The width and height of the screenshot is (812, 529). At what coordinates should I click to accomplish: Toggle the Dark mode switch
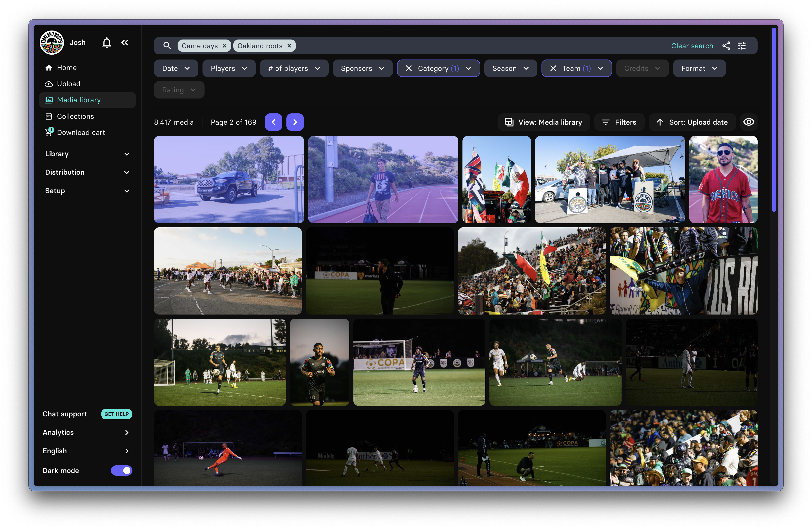tap(121, 470)
